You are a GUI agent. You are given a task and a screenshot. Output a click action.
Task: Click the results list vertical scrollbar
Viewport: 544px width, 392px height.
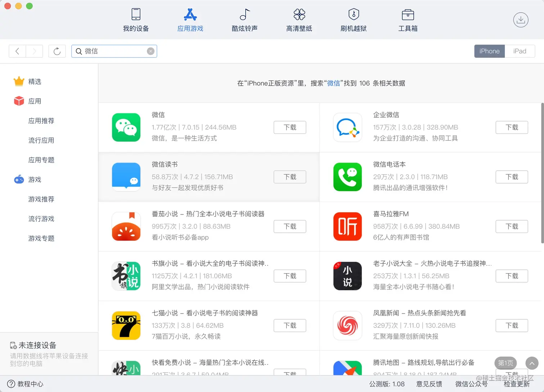pos(542,173)
